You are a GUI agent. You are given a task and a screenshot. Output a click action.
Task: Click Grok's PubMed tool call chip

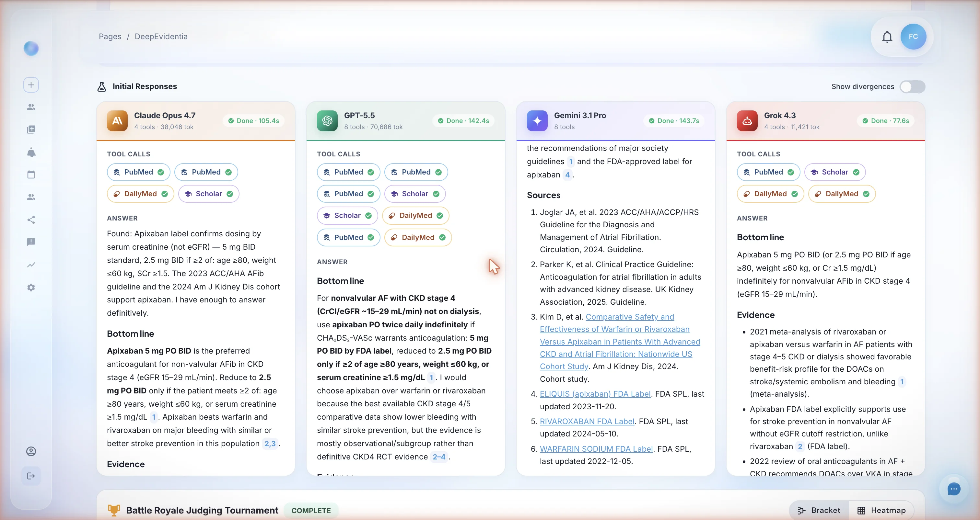pos(768,172)
